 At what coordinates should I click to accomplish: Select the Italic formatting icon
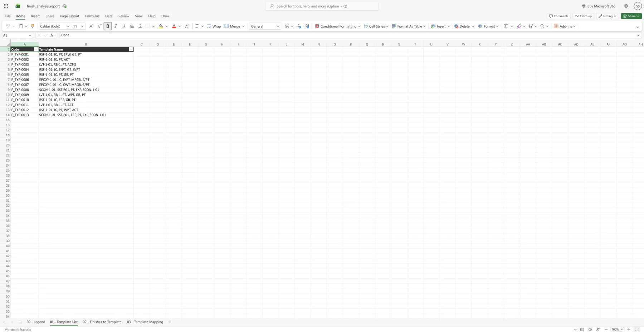pos(116,26)
